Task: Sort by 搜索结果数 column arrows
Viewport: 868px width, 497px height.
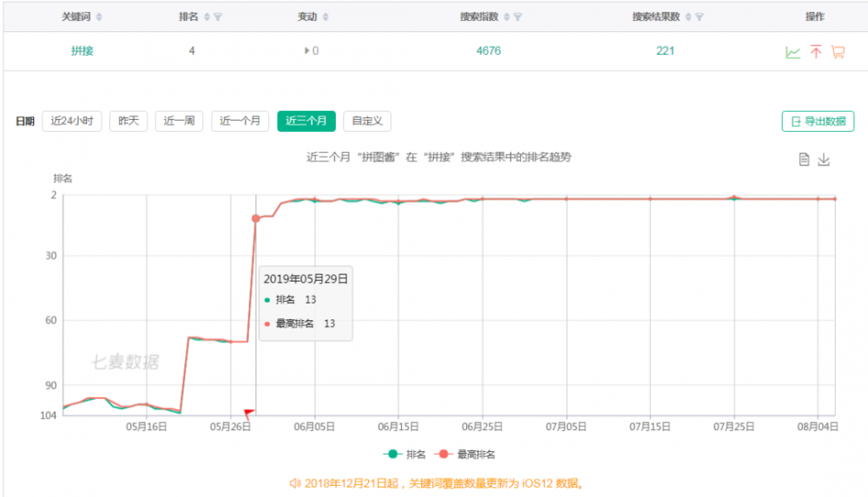Action: click(x=687, y=17)
